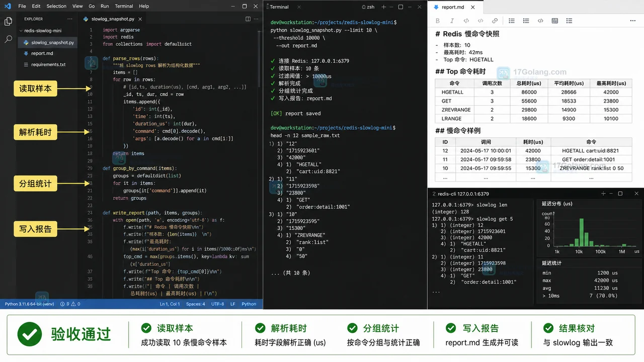Screen dimensions: 644x362
Task: Click the Python 3.11.6 interpreter selector
Action: 29,304
